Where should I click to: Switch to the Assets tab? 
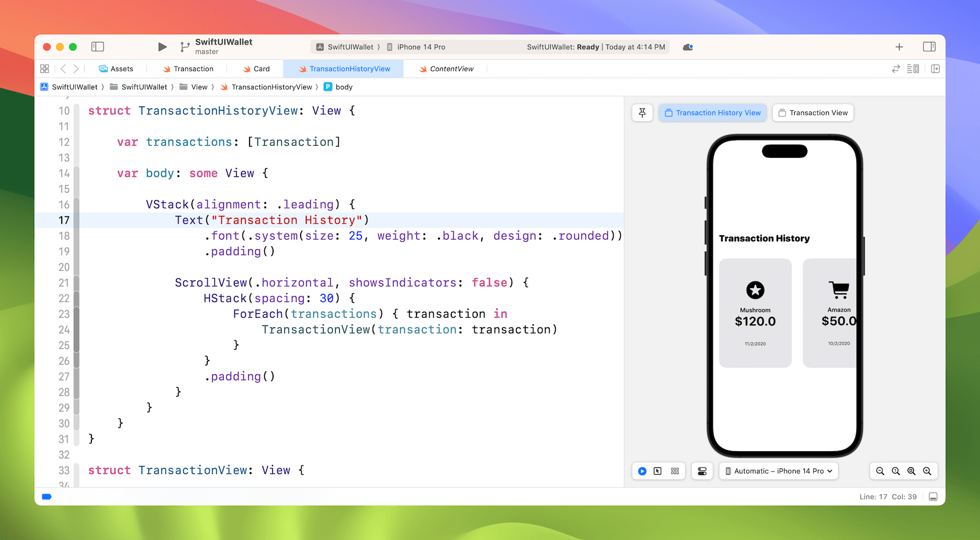coord(116,68)
